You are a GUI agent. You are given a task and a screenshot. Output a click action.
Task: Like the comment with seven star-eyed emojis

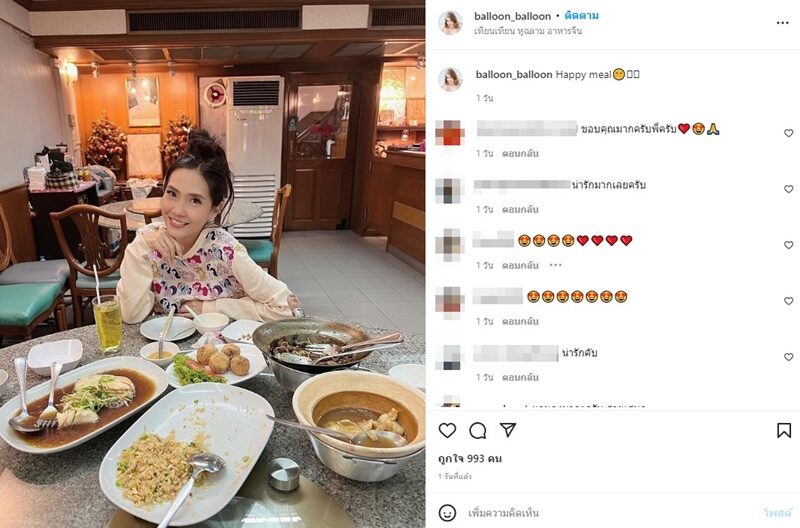[789, 301]
